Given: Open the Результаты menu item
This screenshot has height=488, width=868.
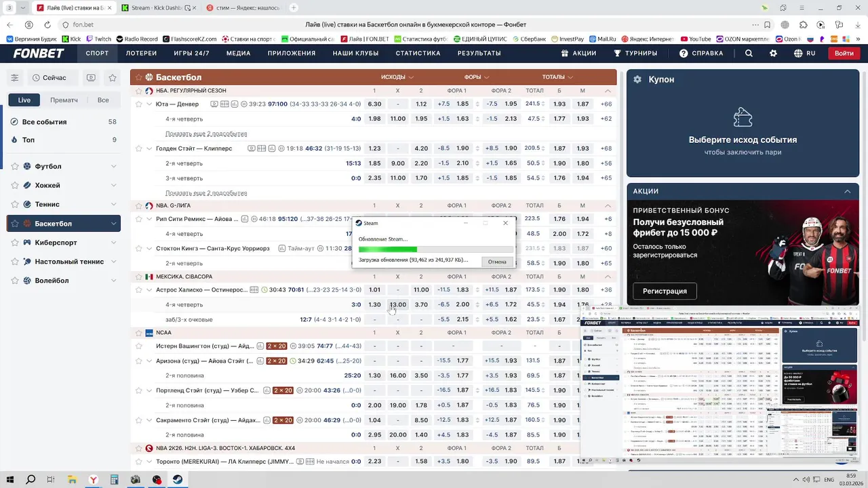Looking at the screenshot, I should (479, 54).
